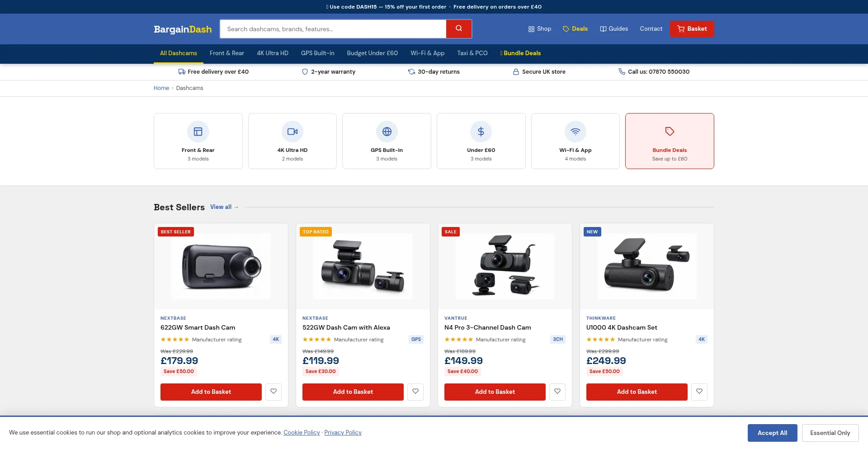Click the Under £60 dollar icon

point(481,132)
